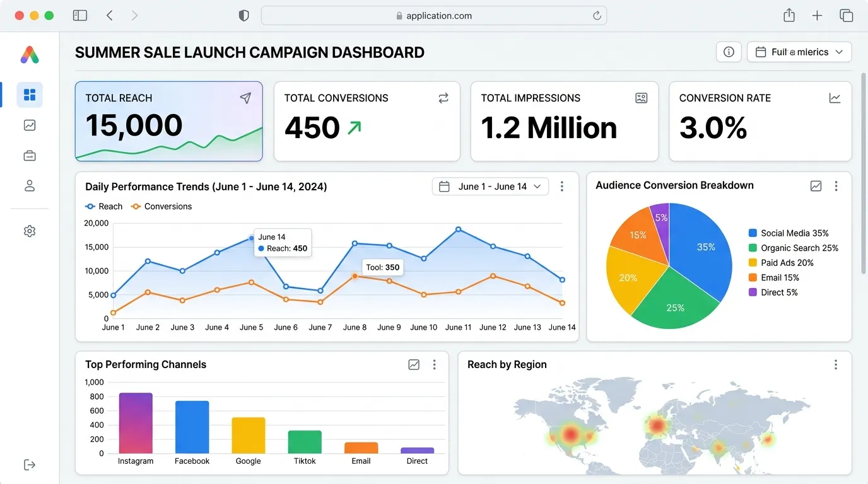Open the user profile icon in sidebar
868x484 pixels.
30,185
